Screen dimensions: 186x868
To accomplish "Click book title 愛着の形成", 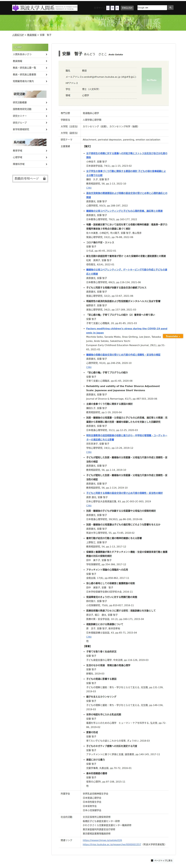I will (x=92, y=732).
